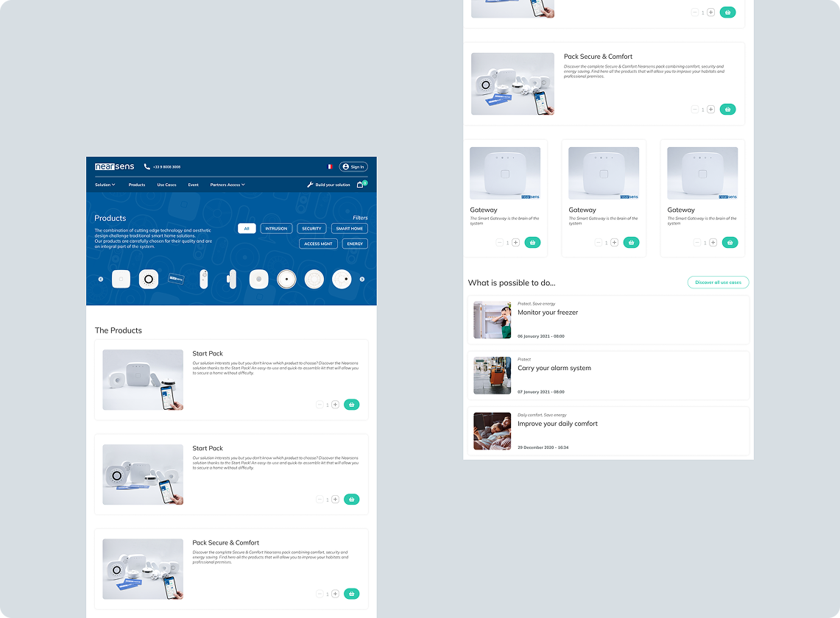Screen dimensions: 840x618
Task: Open the left Pack Secure & Comfort title
Action: coord(225,542)
